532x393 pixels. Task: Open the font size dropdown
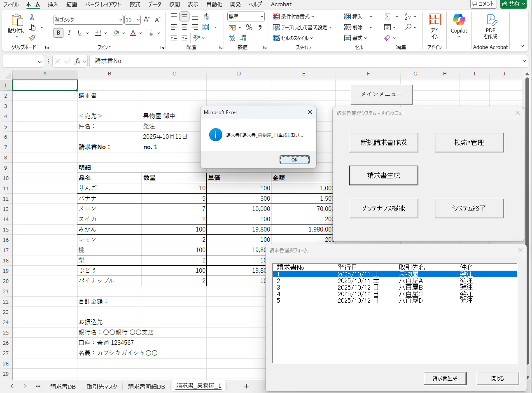138,19
